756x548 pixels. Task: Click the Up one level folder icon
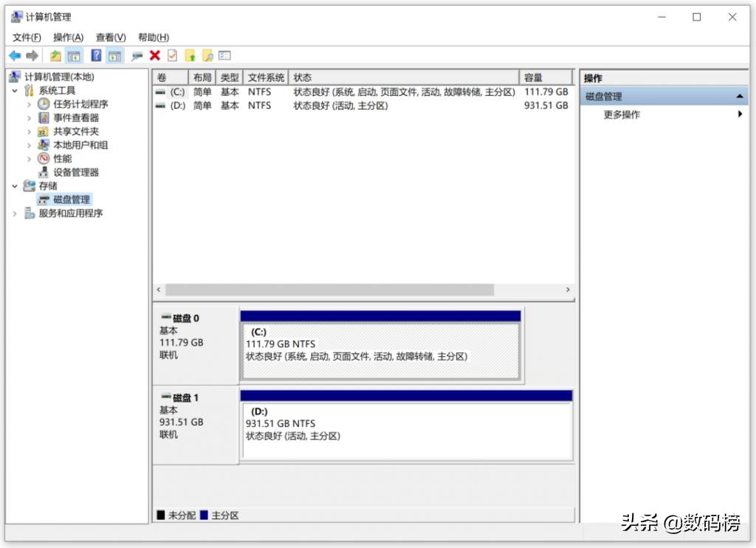(55, 55)
